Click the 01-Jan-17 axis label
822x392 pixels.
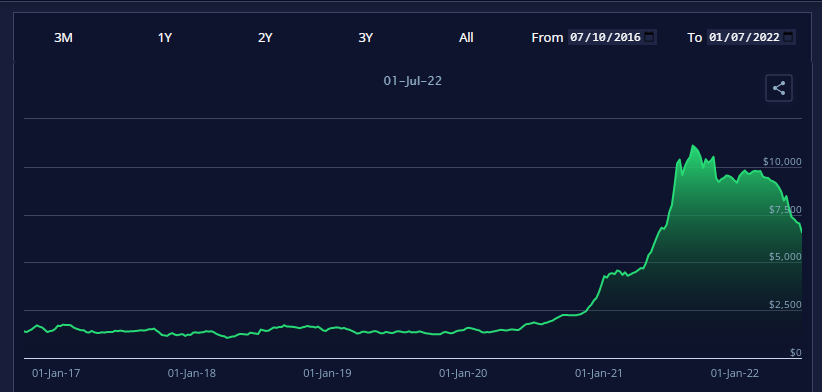pyautogui.click(x=56, y=373)
